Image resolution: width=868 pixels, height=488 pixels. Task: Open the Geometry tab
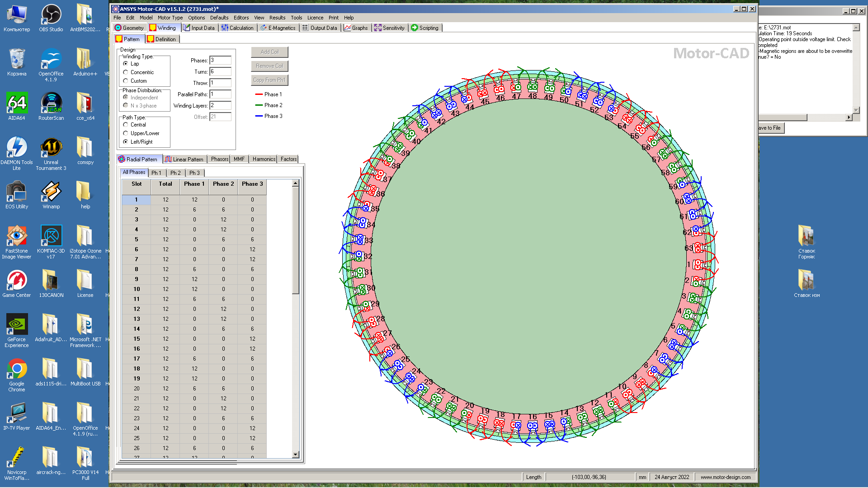(x=129, y=28)
